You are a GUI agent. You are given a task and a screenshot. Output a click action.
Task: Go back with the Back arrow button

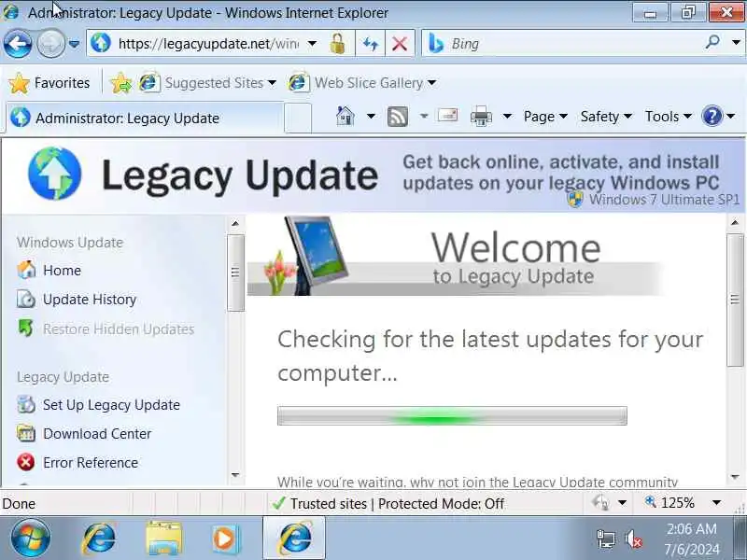pyautogui.click(x=18, y=44)
